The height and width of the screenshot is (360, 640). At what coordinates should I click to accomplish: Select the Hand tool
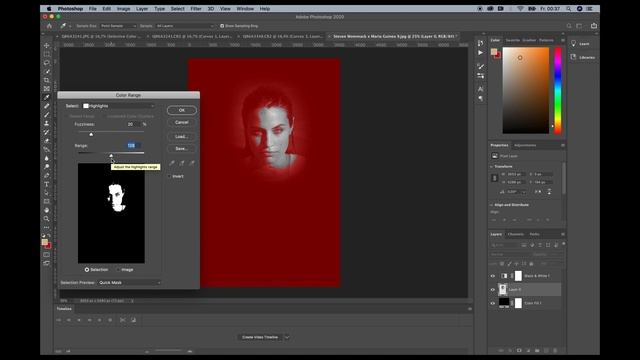coord(47,210)
